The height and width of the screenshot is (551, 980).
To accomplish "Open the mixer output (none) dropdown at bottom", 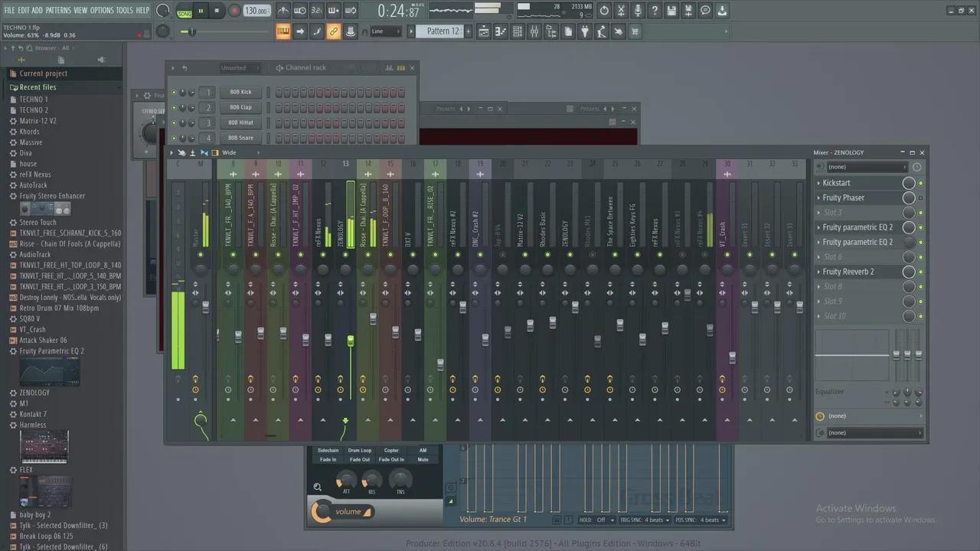I will point(875,432).
